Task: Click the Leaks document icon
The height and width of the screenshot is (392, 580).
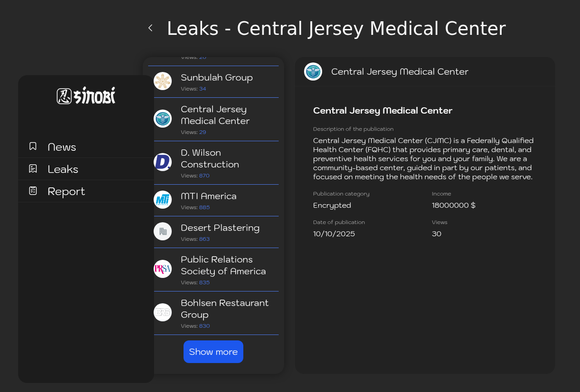Action: pyautogui.click(x=33, y=169)
